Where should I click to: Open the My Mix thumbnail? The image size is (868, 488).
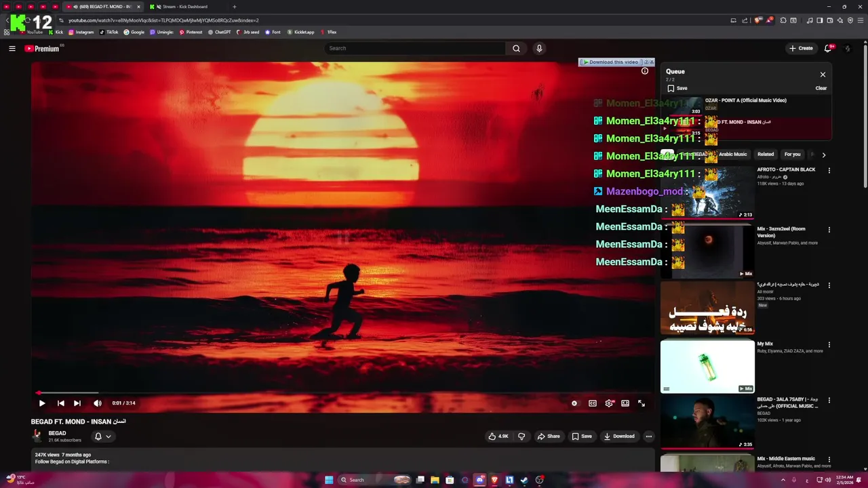tap(707, 367)
